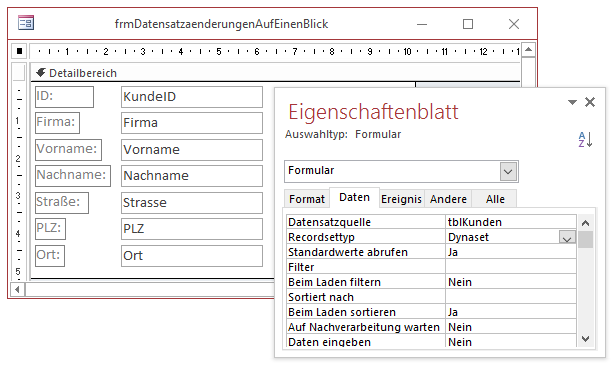613x365 pixels.
Task: Select the Straße: label control
Action: 62,203
